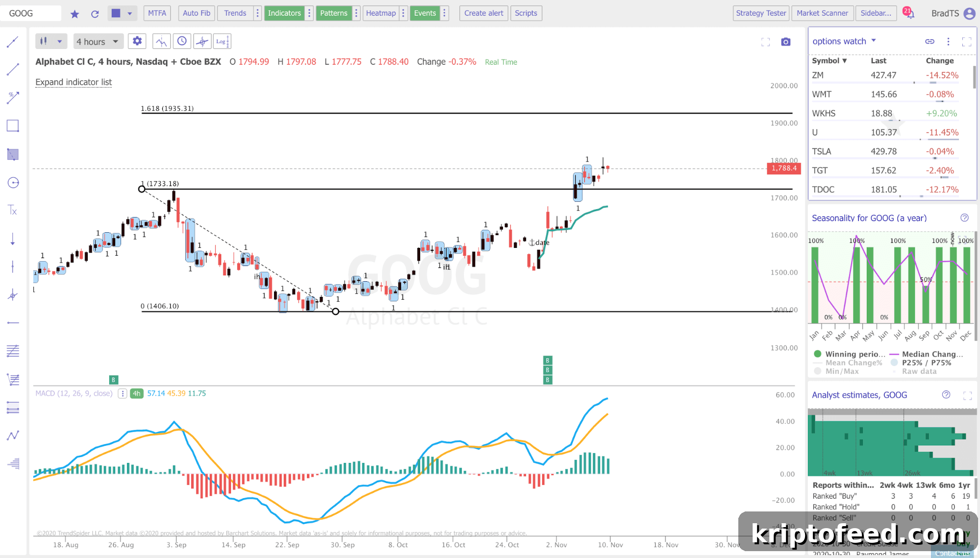Screen dimensions: 980x558
Task: Open Indicators three-dot options menu
Action: pyautogui.click(x=309, y=13)
